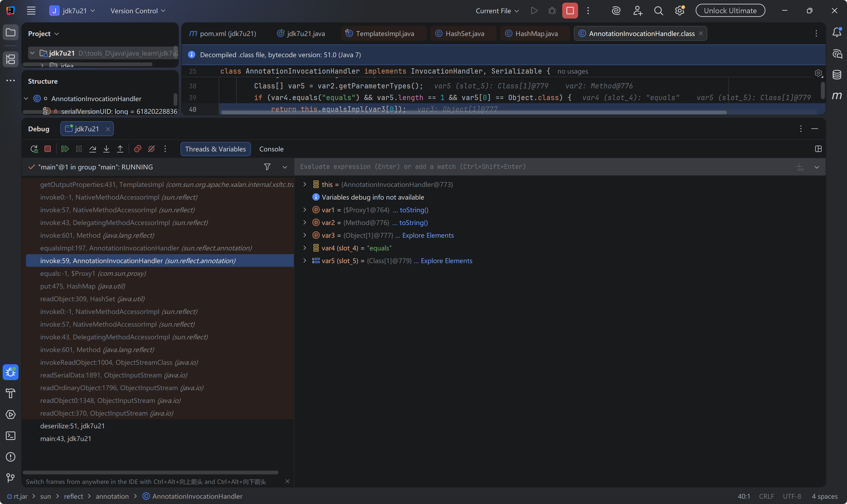Resume the program
The width and height of the screenshot is (847, 504).
65,149
